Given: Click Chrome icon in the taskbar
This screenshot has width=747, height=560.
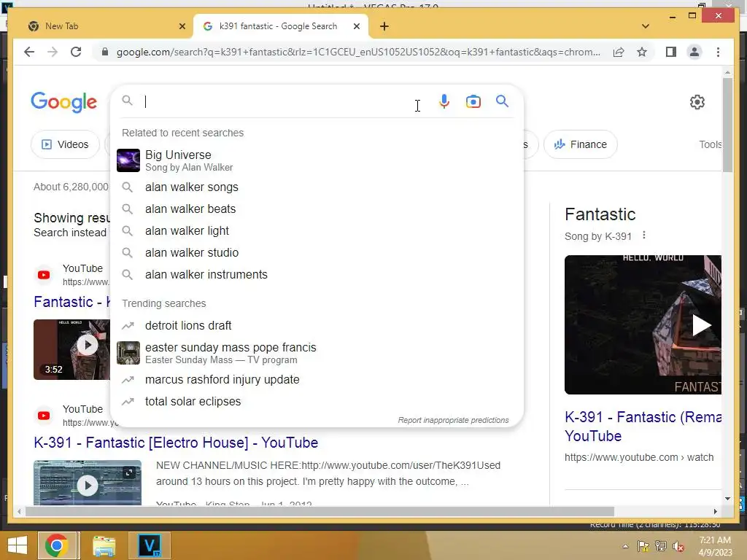Looking at the screenshot, I should coord(57,545).
